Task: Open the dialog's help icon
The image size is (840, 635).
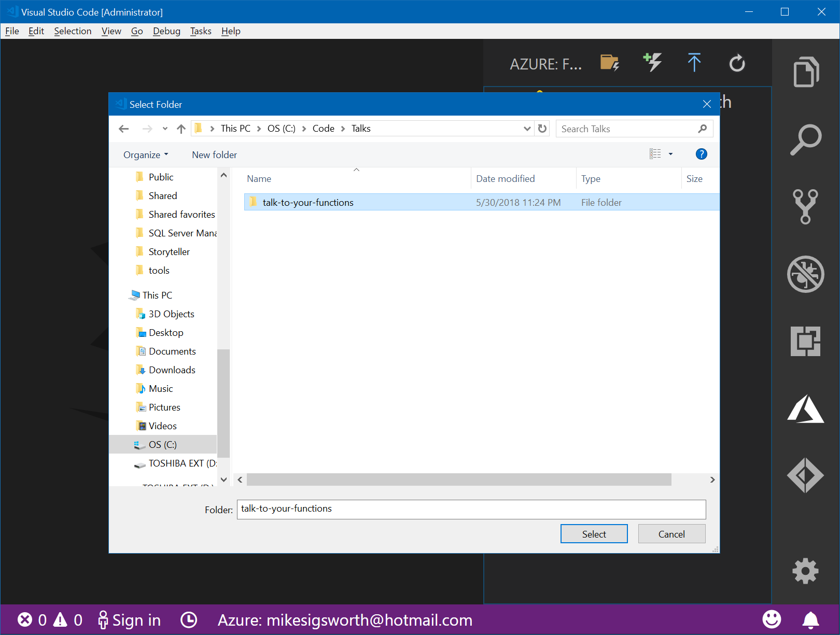Action: tap(701, 154)
